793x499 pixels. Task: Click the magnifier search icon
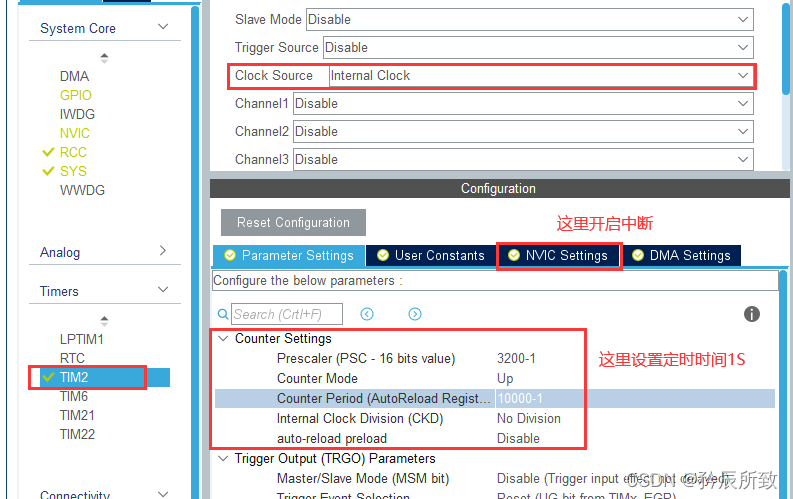coord(223,314)
